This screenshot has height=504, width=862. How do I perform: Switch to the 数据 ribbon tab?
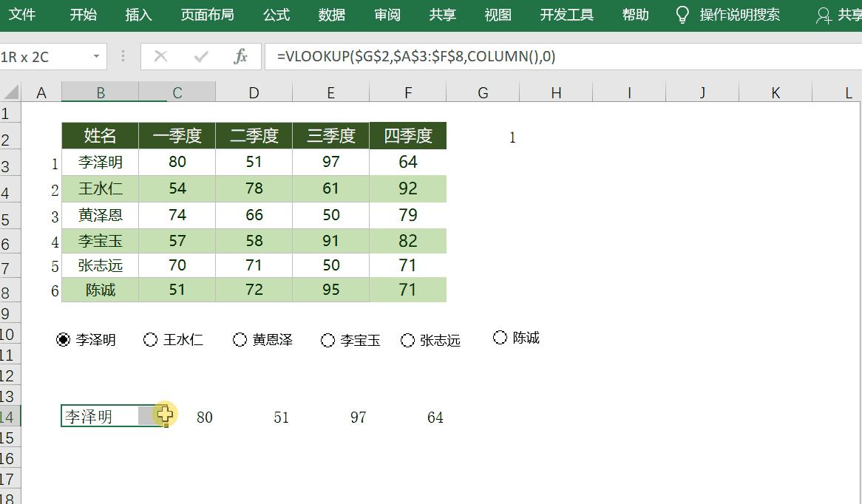click(x=331, y=14)
